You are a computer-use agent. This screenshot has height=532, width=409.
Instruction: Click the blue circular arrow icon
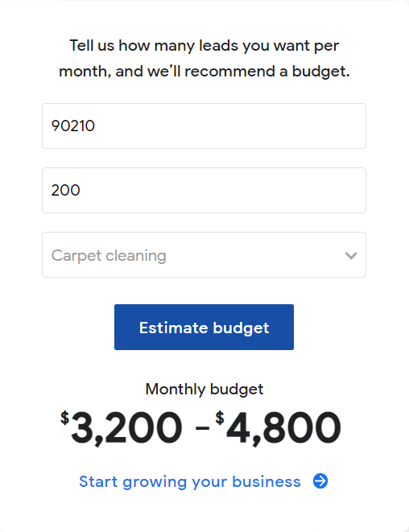click(x=320, y=481)
